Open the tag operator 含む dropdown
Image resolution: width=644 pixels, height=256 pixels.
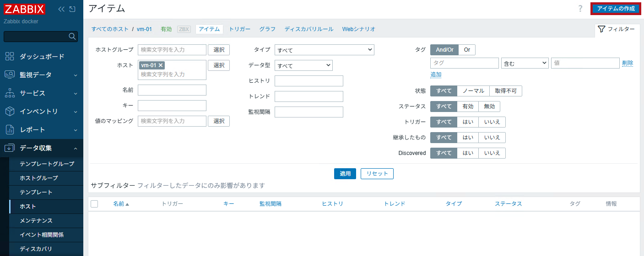pyautogui.click(x=525, y=63)
